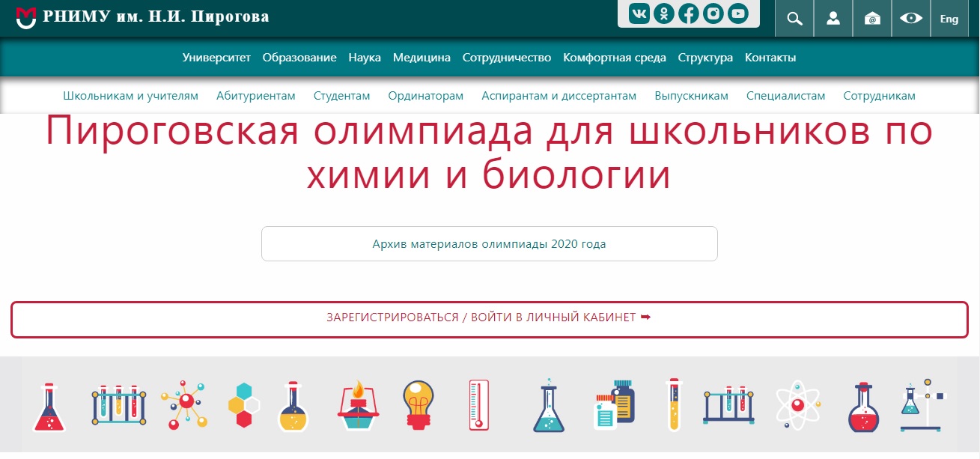Screen dimensions: 980x459
Task: Open the Школьникам и учителям link
Action: pos(131,96)
